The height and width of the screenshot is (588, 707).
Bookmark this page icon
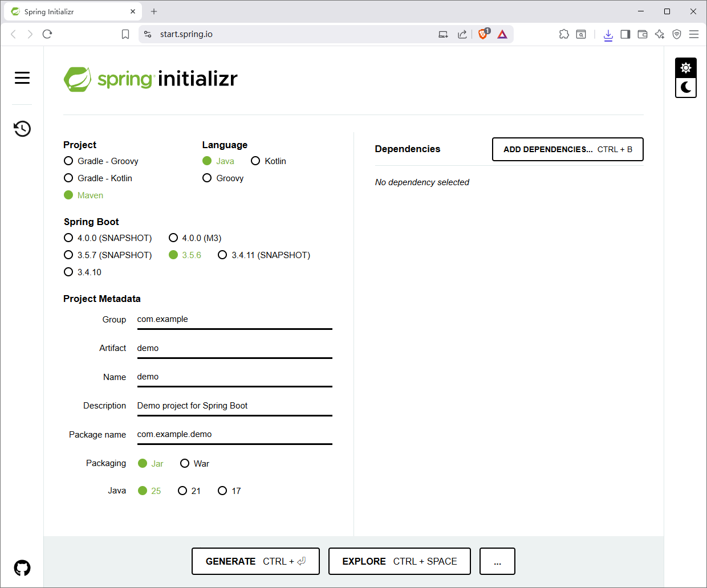coord(125,34)
